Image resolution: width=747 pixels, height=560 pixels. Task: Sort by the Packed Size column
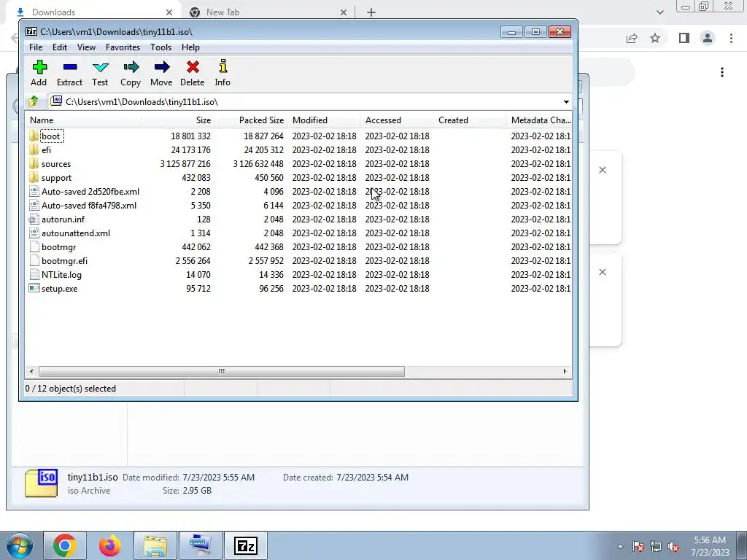252,120
